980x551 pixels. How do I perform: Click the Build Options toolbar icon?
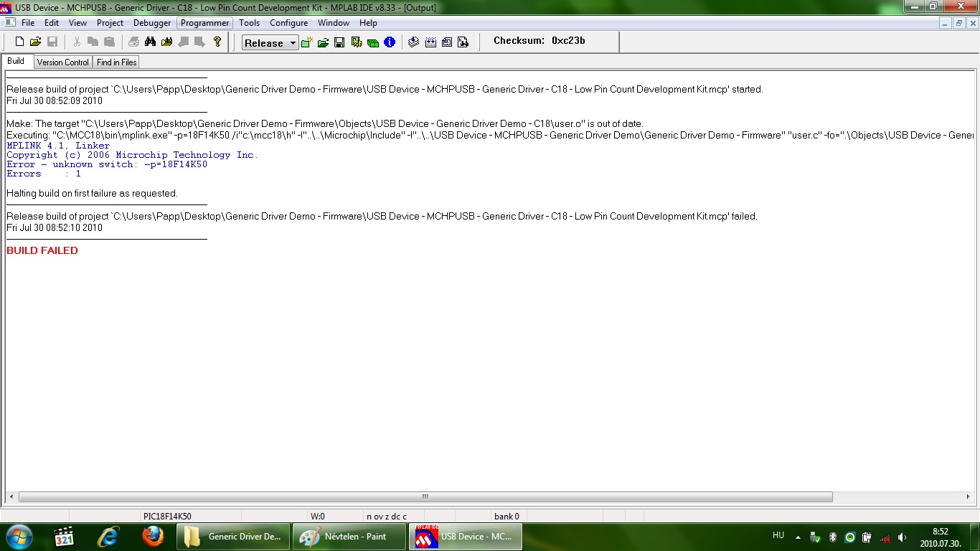(x=357, y=42)
